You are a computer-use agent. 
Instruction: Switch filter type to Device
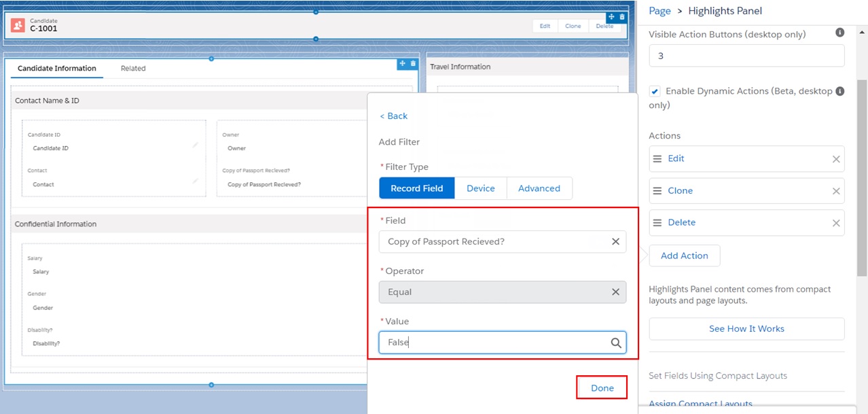pos(481,188)
